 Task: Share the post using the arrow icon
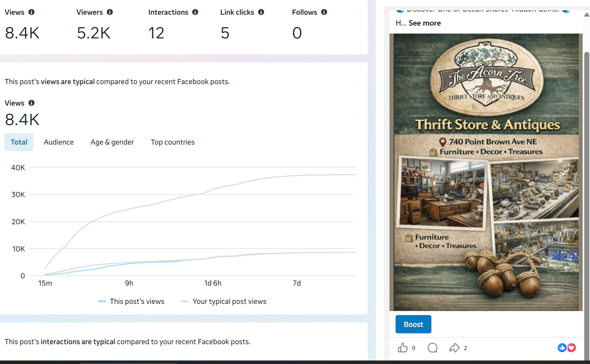pyautogui.click(x=454, y=348)
